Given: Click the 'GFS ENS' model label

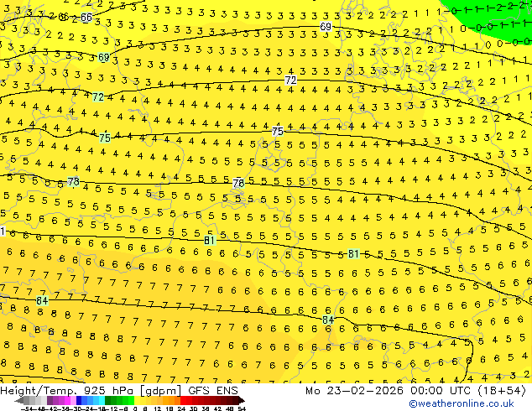Looking at the screenshot, I should pyautogui.click(x=213, y=391).
